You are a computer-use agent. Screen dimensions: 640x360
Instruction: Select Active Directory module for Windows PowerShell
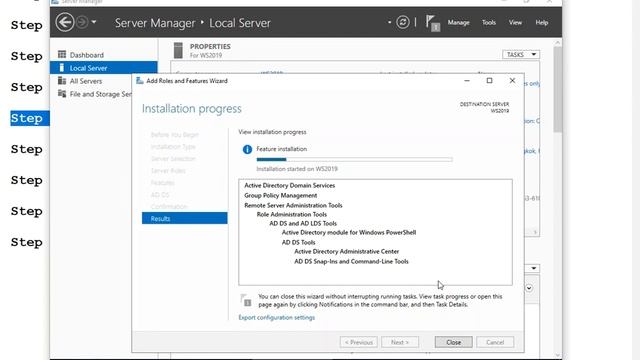pyautogui.click(x=349, y=232)
